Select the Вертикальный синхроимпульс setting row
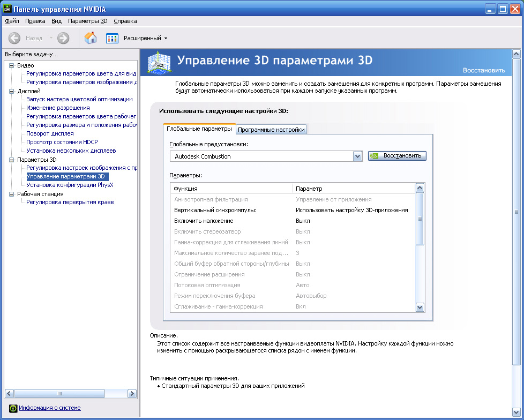Screen dimensions: 524x420 pos(215,210)
